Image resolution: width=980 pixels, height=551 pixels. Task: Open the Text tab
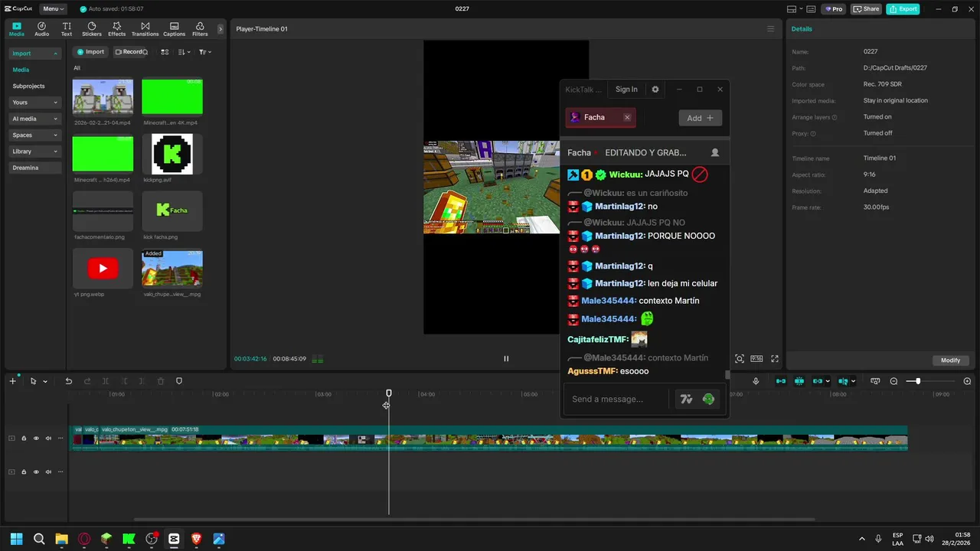67,29
